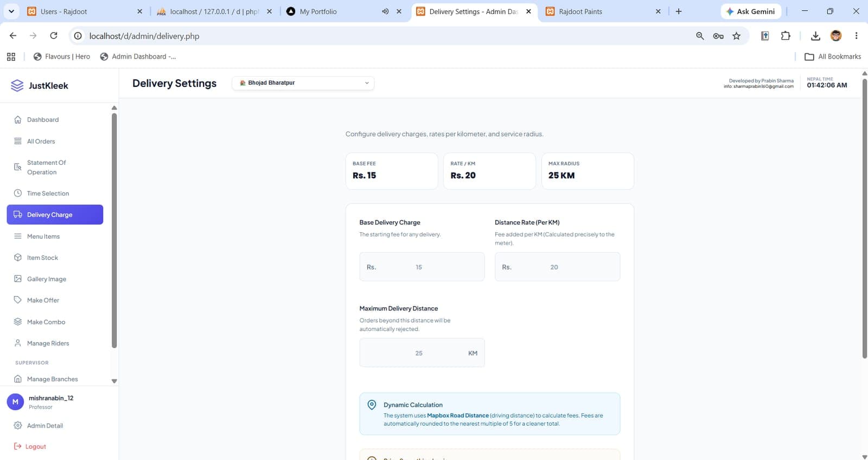Click the MAX RADIUS 25 KM card

(588, 171)
